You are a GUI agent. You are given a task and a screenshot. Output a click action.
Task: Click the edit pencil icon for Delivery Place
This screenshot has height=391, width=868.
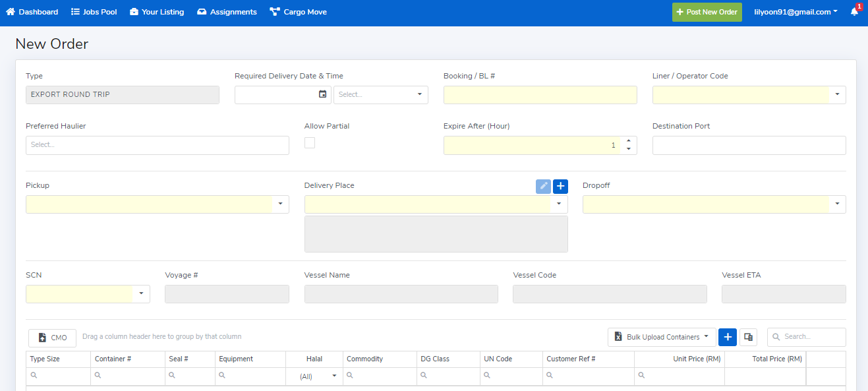tap(543, 187)
